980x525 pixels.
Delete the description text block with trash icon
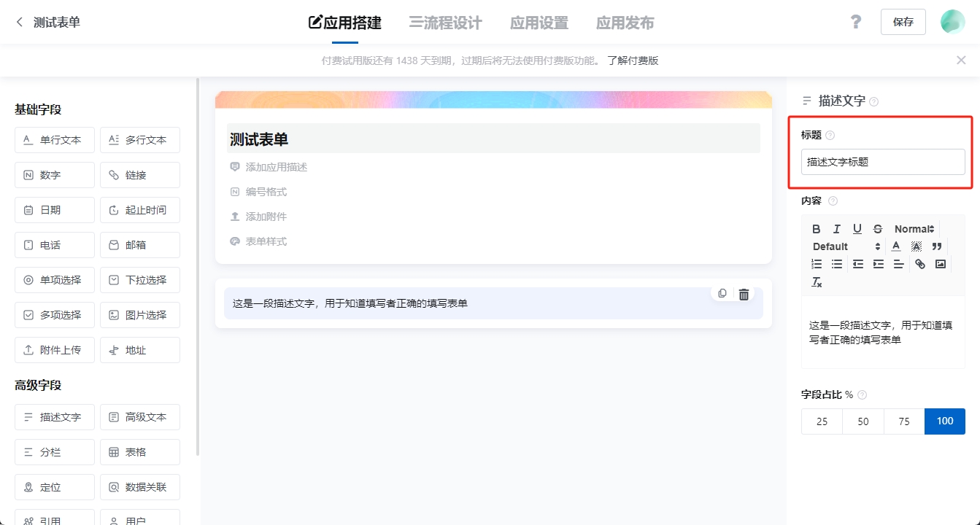tap(744, 294)
